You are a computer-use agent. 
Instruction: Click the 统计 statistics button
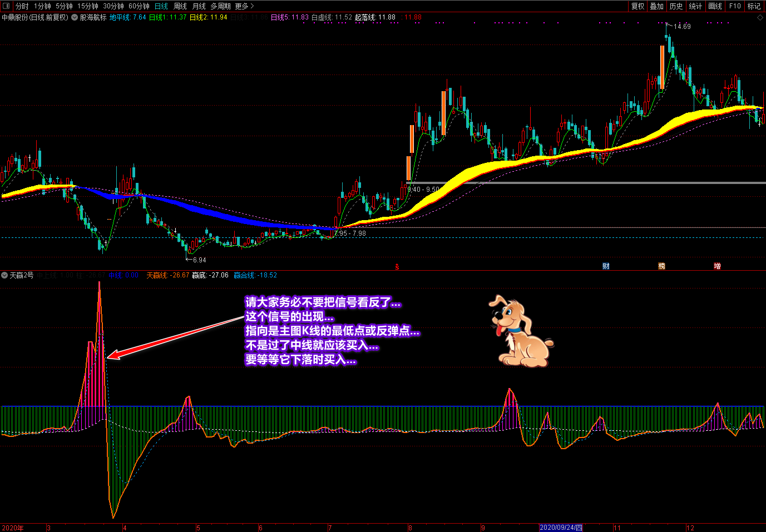[695, 6]
